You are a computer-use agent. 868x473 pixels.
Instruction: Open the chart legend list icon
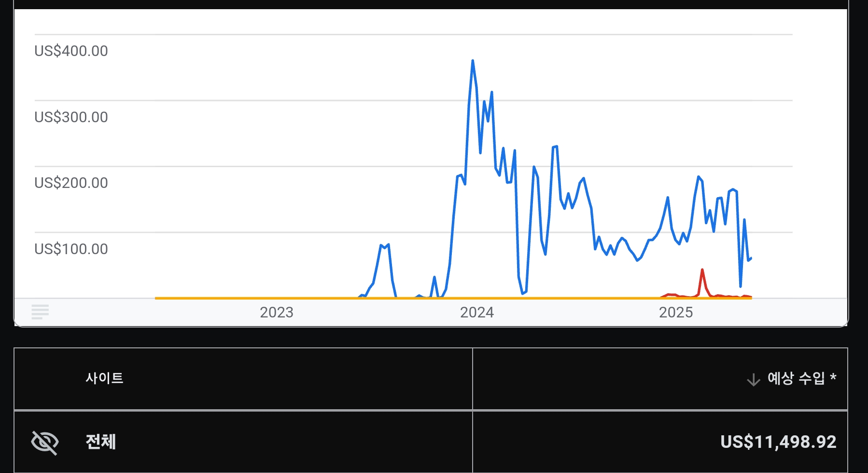(x=40, y=312)
